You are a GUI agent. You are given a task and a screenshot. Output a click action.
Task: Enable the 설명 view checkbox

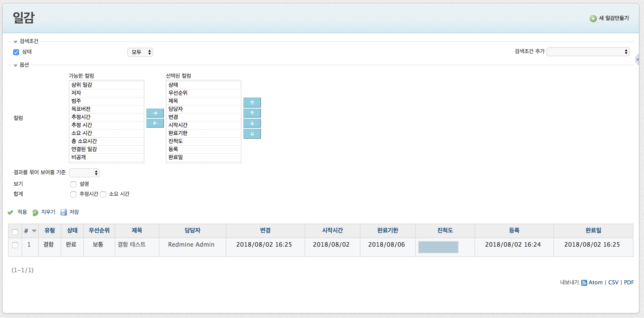[x=73, y=184]
